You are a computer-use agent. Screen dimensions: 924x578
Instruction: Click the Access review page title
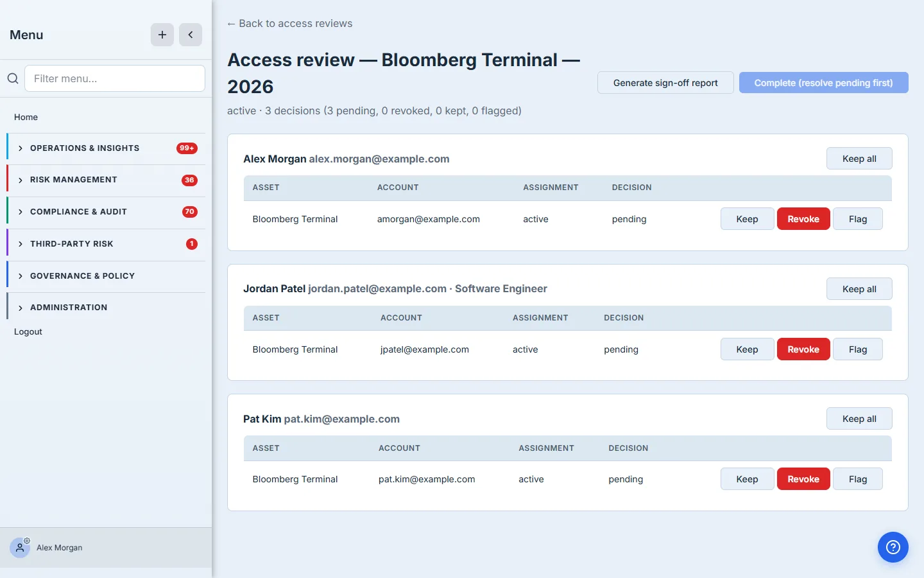pos(404,73)
